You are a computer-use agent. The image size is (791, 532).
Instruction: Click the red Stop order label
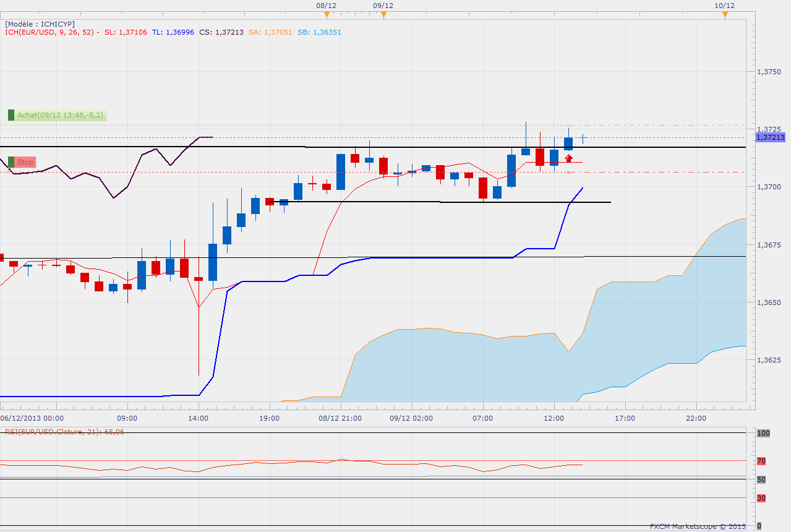click(25, 162)
